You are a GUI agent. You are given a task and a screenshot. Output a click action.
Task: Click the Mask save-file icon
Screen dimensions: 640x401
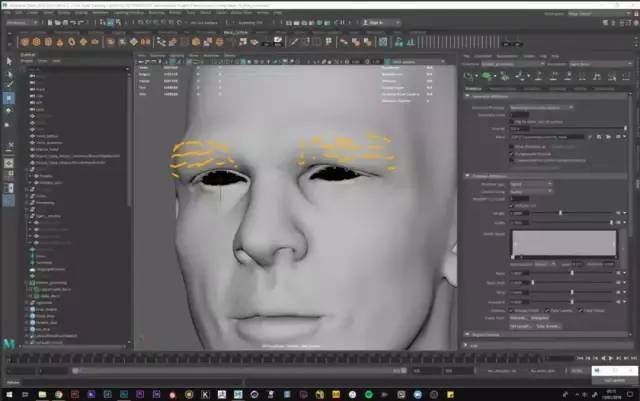coord(599,137)
